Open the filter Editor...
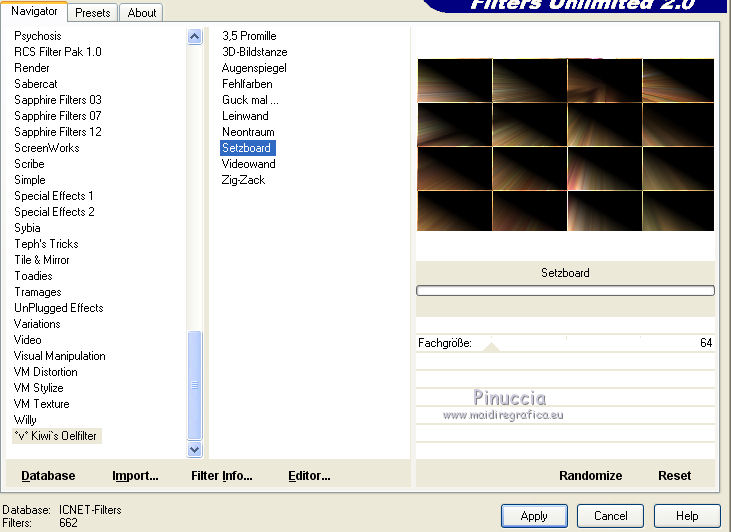Viewport: 731px width, 532px height. [309, 476]
